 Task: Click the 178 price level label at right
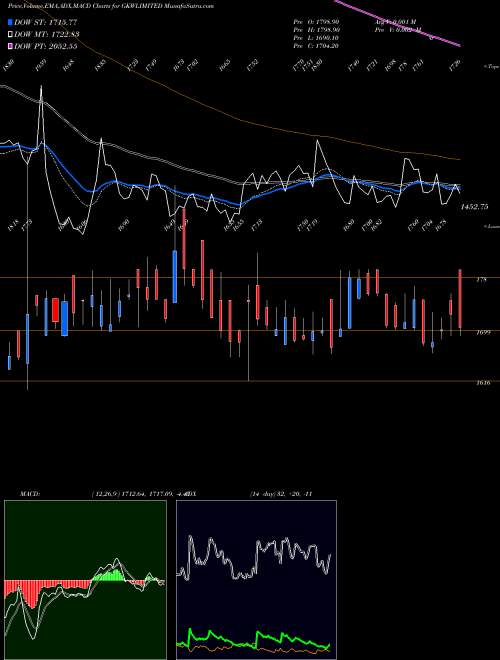tap(481, 279)
